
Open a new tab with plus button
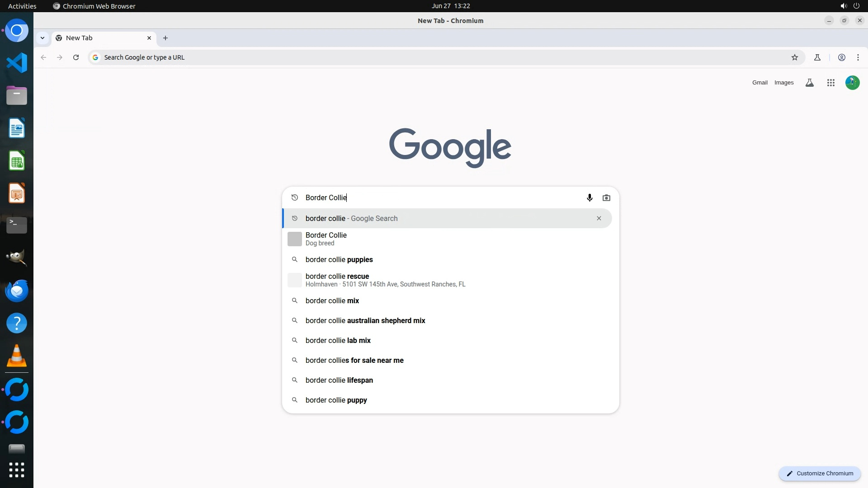(165, 38)
